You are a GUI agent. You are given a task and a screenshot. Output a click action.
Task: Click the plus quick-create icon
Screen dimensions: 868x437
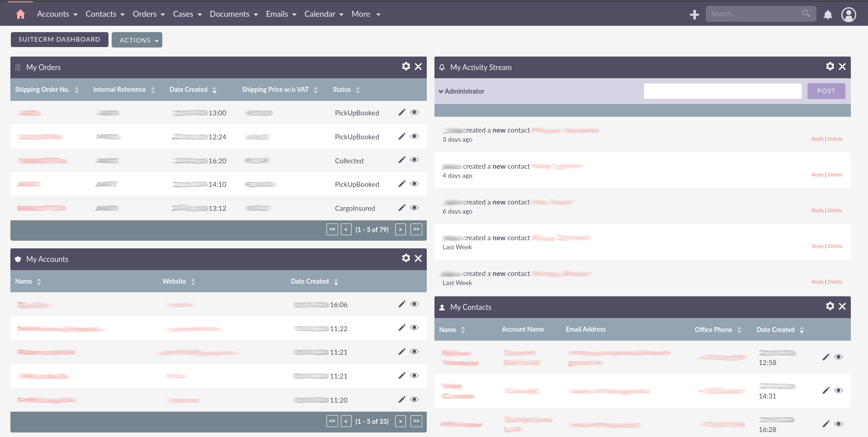(x=694, y=15)
